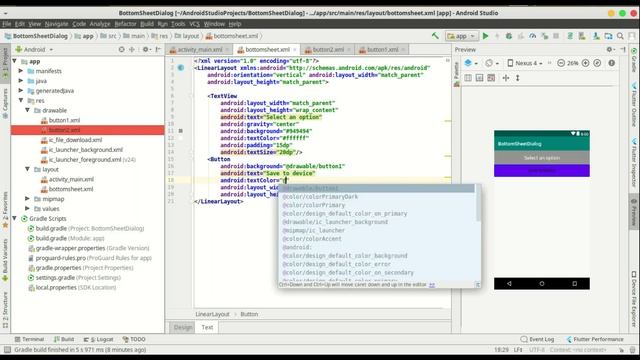Click the scroll-from-source target icon in Project panel
The height and width of the screenshot is (360, 640).
point(121,49)
